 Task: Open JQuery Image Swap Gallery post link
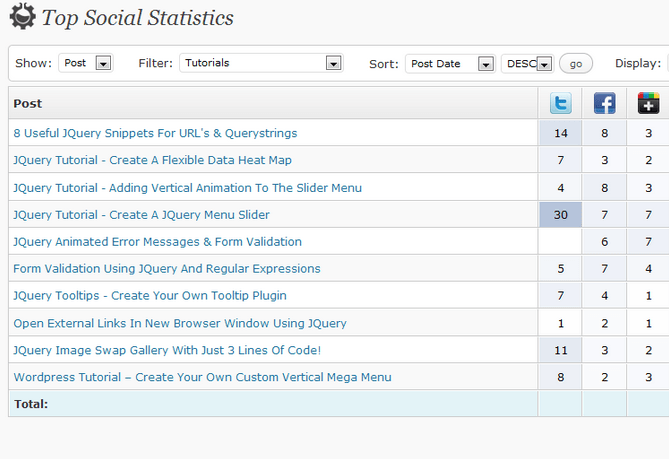pos(167,350)
